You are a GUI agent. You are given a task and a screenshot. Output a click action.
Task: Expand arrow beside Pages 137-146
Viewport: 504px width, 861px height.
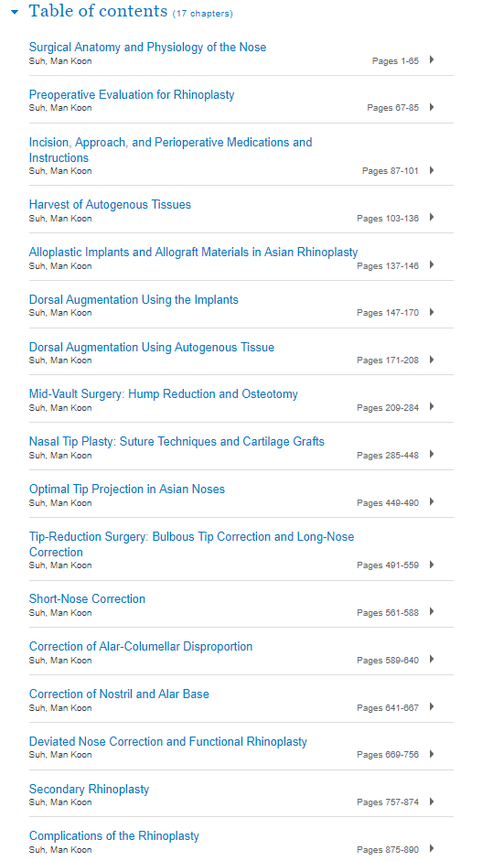tap(432, 264)
